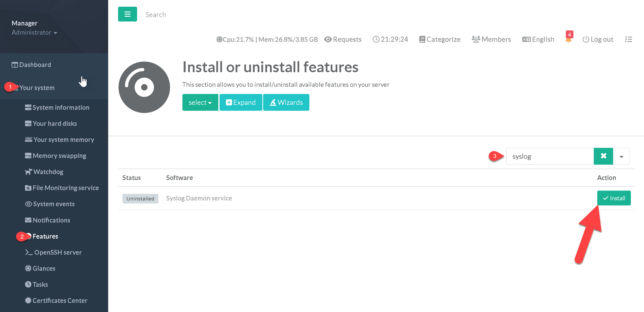Clear the syslog search with X button

pyautogui.click(x=603, y=156)
